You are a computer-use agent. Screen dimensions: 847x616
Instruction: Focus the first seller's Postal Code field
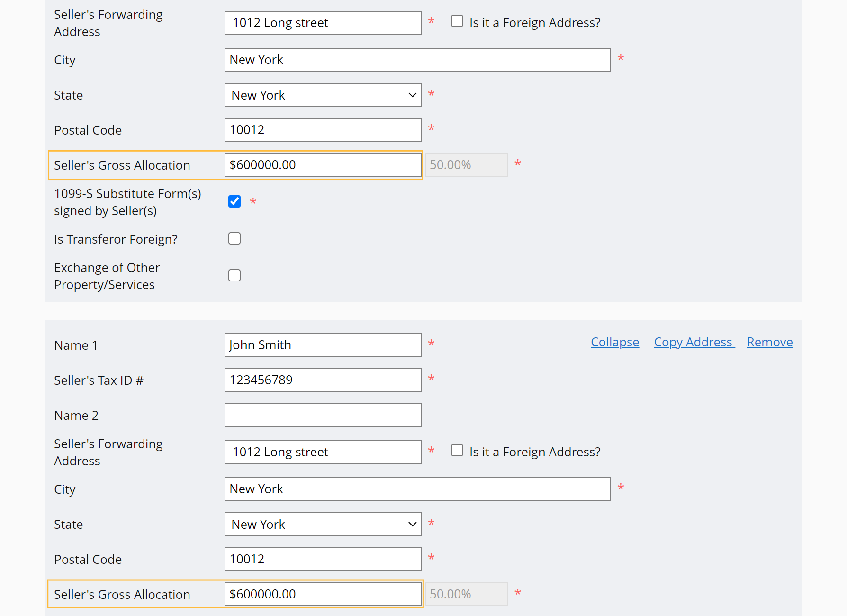(x=323, y=130)
